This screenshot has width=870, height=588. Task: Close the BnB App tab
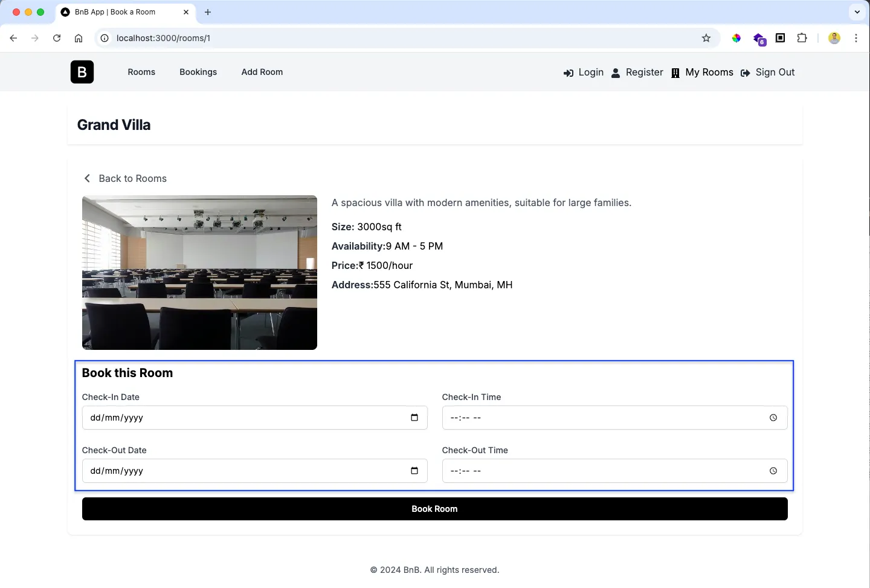pyautogui.click(x=186, y=12)
